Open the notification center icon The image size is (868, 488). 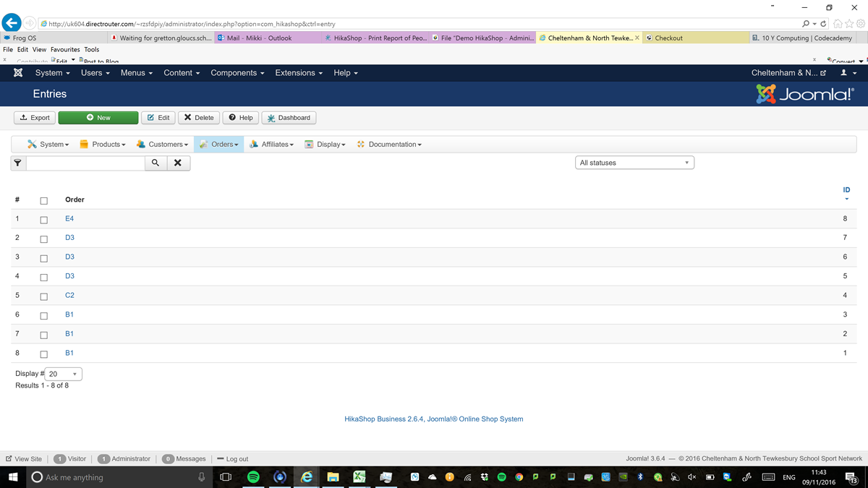coord(853,479)
